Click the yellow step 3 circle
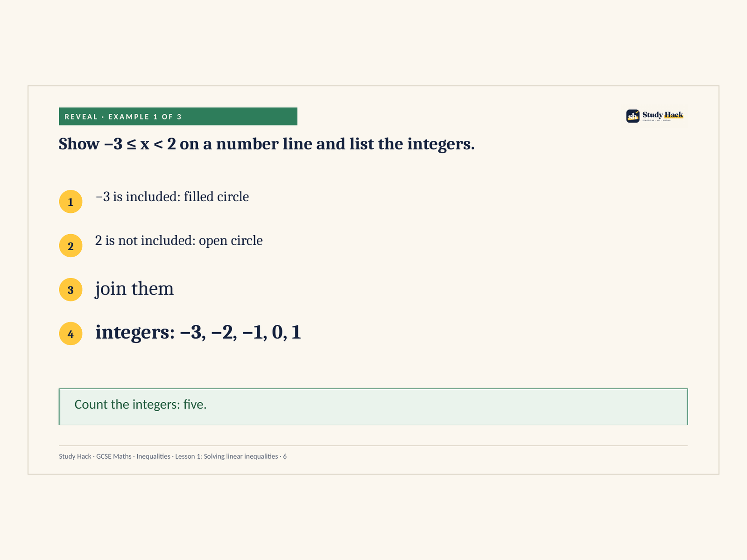The image size is (747, 560). [x=70, y=289]
